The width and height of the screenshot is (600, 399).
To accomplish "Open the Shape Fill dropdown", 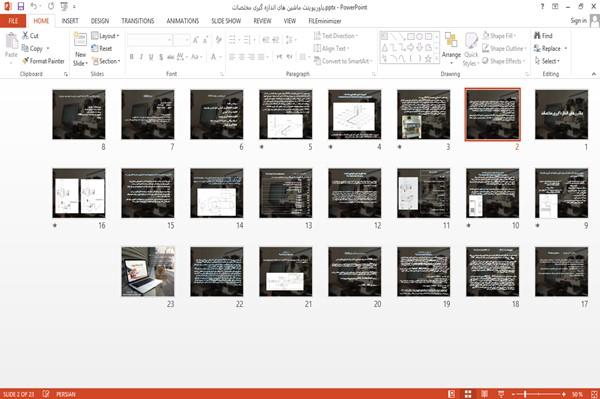I will [499, 36].
